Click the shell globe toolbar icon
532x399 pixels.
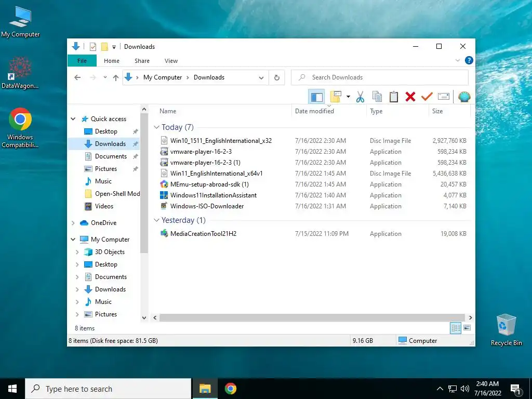point(464,97)
